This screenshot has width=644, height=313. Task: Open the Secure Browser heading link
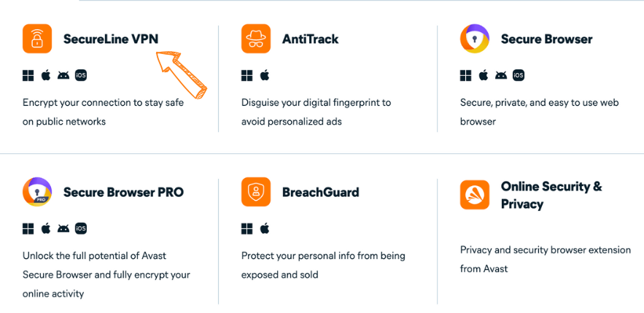[x=547, y=39]
